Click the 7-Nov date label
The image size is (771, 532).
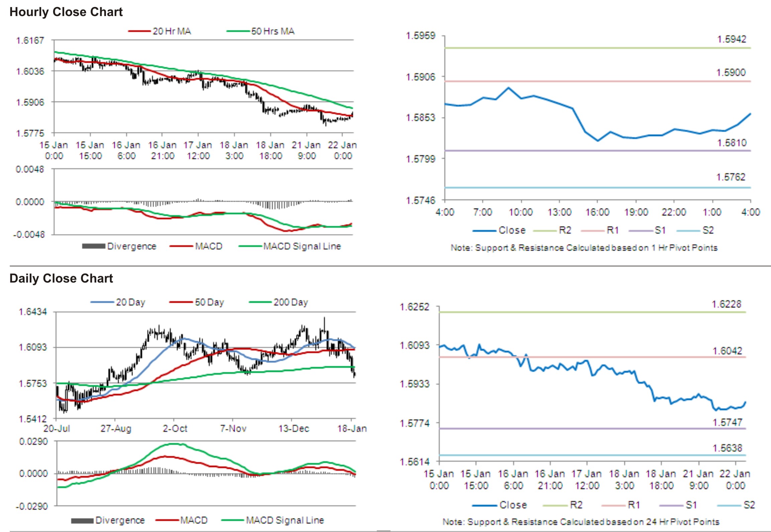tap(233, 429)
